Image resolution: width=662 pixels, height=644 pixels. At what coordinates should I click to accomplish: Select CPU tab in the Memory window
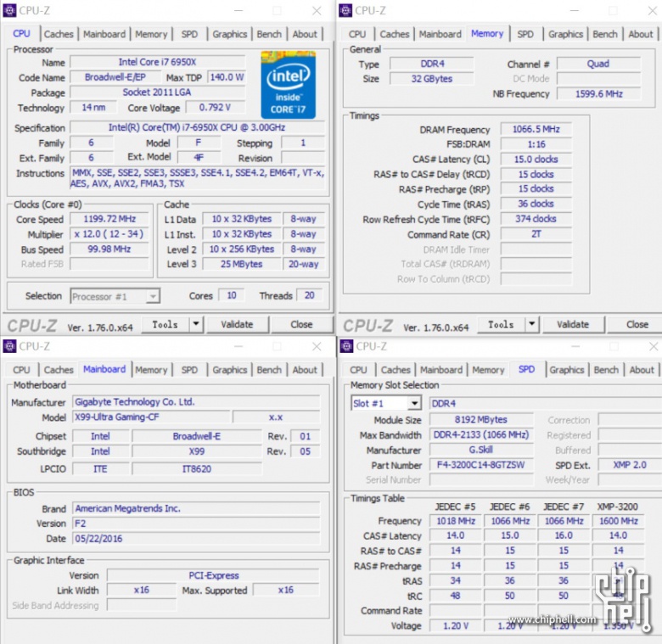point(357,34)
